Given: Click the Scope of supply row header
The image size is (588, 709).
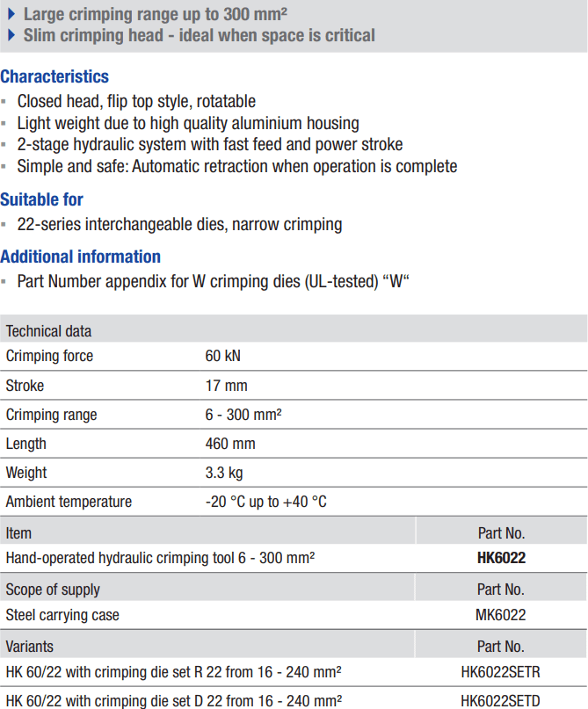Looking at the screenshot, I should [53, 589].
